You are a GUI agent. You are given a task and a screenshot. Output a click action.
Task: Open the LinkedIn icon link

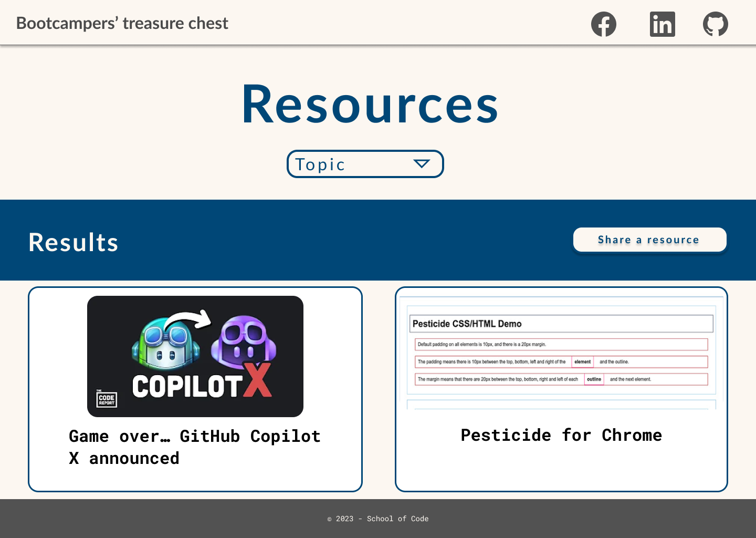click(x=663, y=24)
